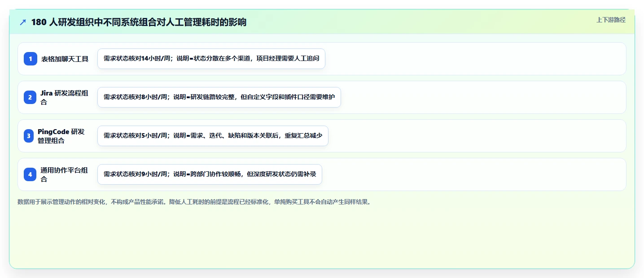The width and height of the screenshot is (644, 278).
Task: Select the Jira 研发流程组合 label
Action: point(64,97)
